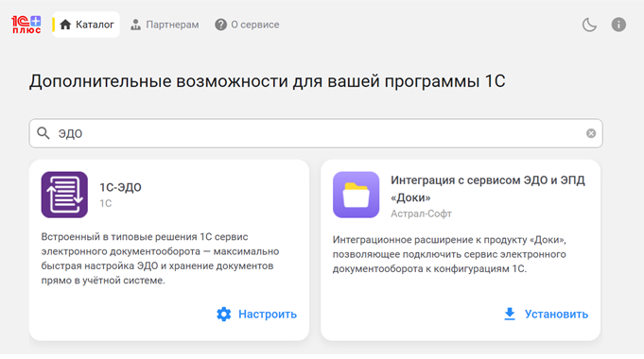
Task: Click the 1С-ЭДО purple app icon
Action: 64,195
